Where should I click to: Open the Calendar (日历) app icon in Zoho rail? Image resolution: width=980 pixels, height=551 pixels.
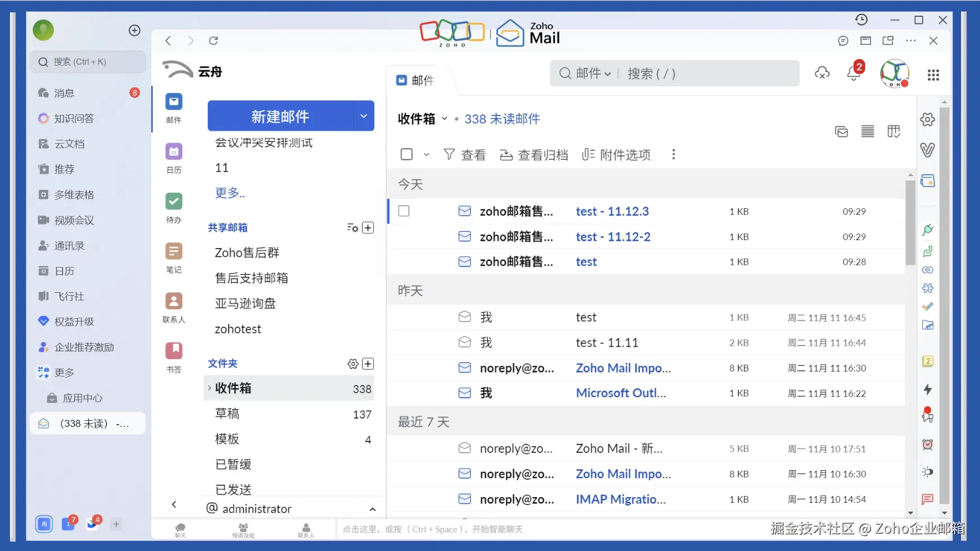click(173, 151)
